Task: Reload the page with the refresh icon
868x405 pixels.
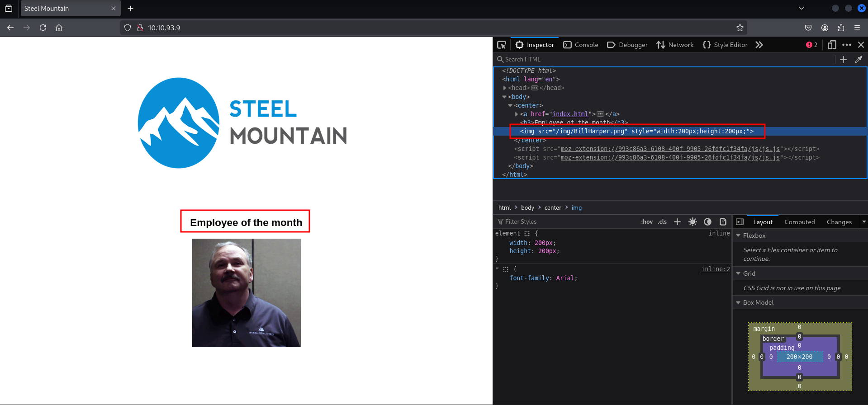Action: click(x=43, y=28)
